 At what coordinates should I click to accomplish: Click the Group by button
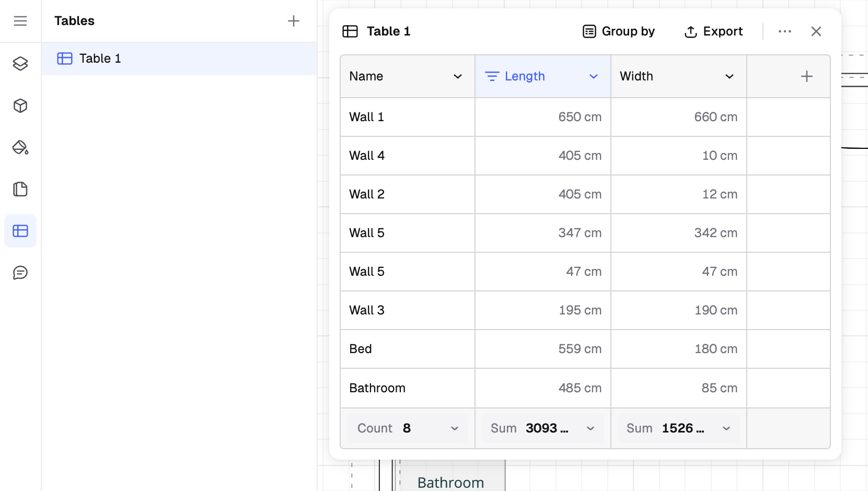pyautogui.click(x=619, y=31)
